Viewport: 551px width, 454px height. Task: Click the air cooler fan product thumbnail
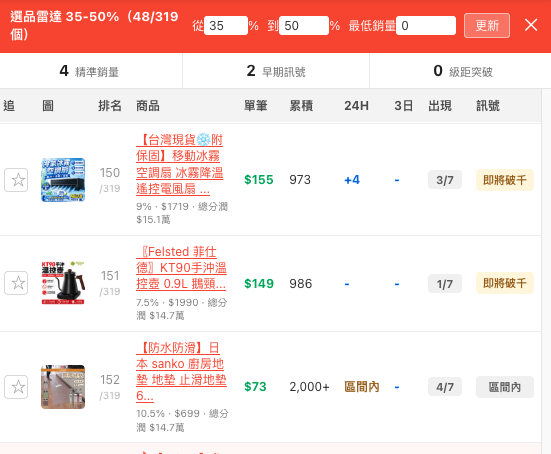pos(63,180)
